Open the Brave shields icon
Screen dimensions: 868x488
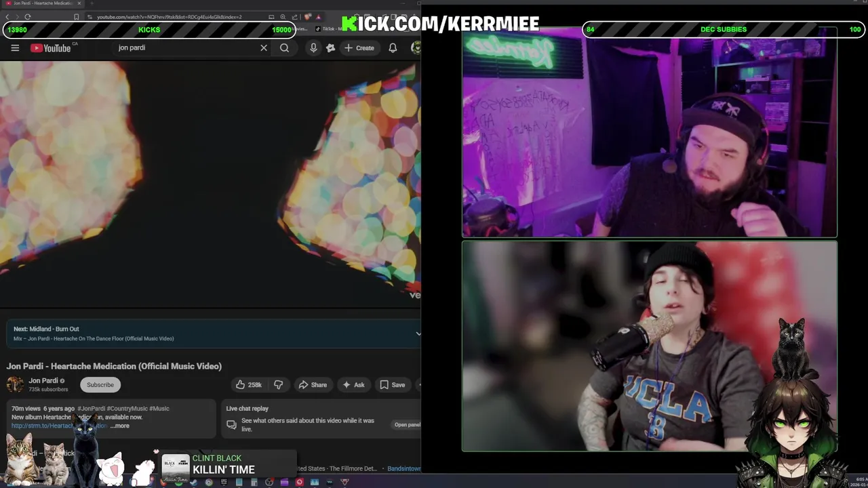[307, 17]
